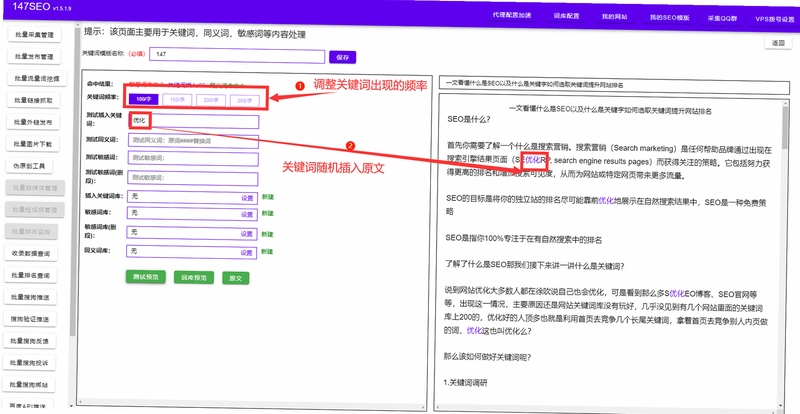Select the 150字 keyword frequency option

click(x=177, y=100)
